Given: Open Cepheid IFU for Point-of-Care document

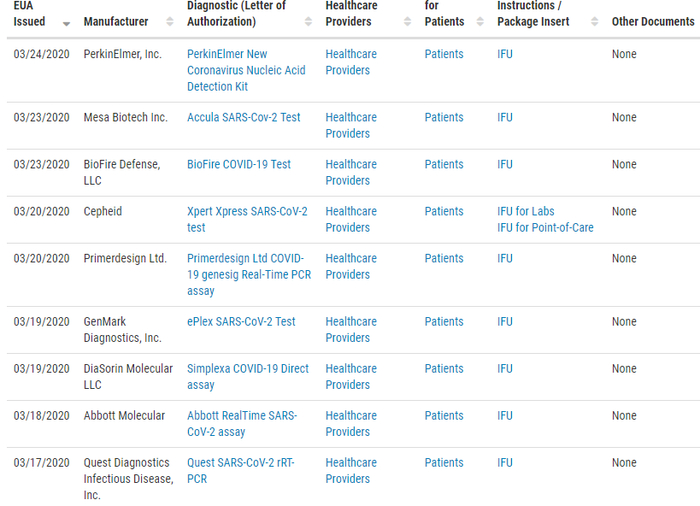Looking at the screenshot, I should click(545, 227).
